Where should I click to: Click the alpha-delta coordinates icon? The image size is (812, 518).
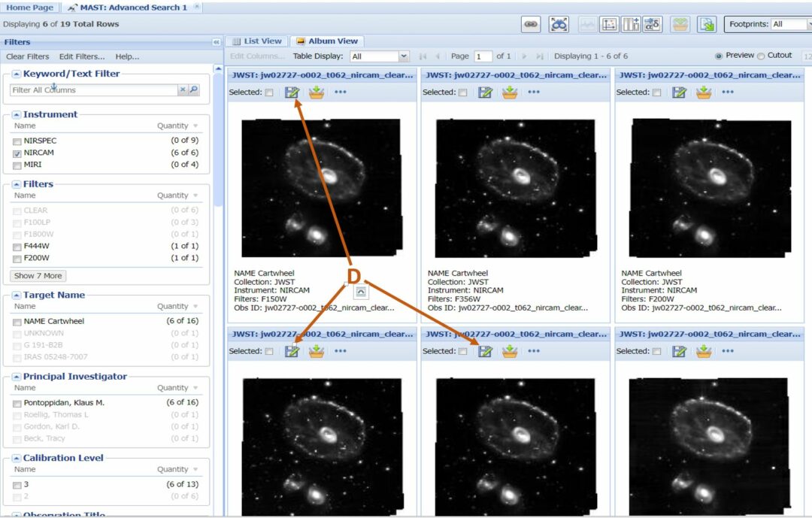pyautogui.click(x=652, y=24)
